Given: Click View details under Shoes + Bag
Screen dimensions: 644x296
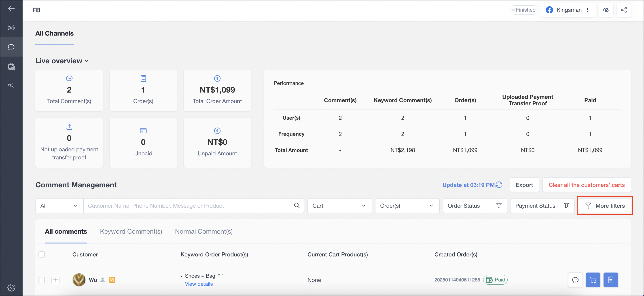Looking at the screenshot, I should click(199, 284).
